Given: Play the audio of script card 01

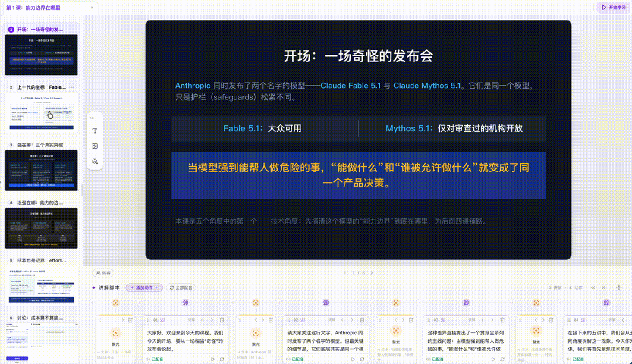Looking at the screenshot, I should point(213,359).
